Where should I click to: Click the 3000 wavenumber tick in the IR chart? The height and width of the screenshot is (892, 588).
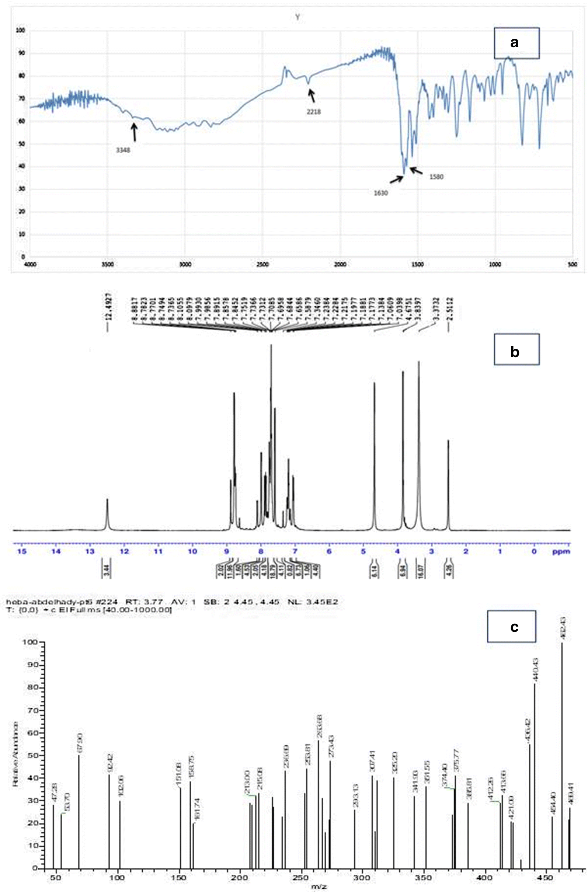(186, 265)
